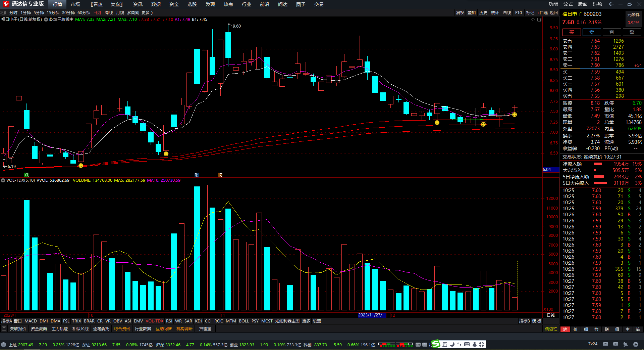Click the red 买 buy button
This screenshot has width=644, height=350.
[572, 32]
